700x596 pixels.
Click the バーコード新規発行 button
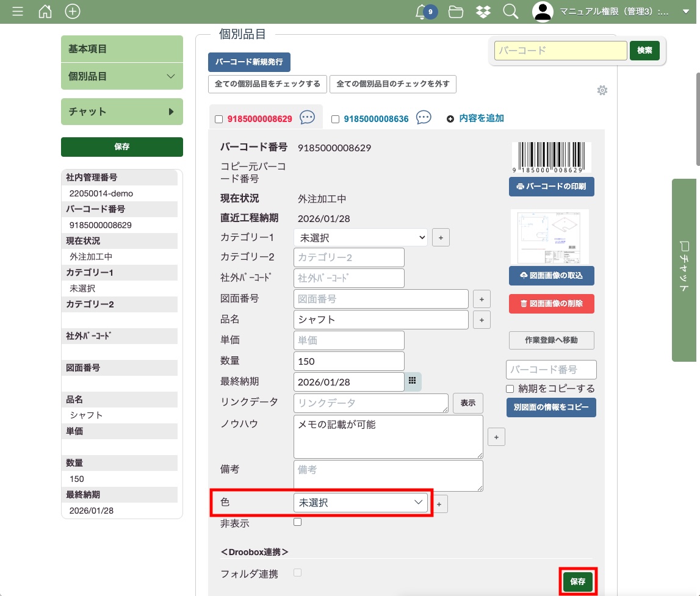pyautogui.click(x=249, y=62)
